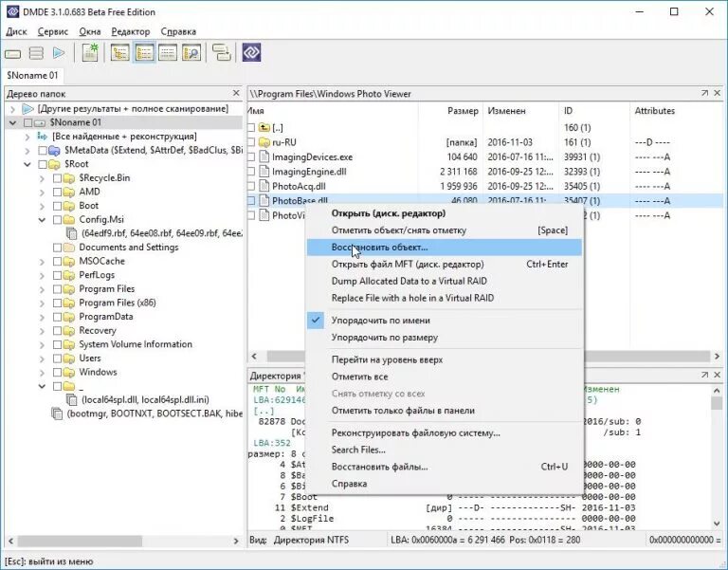Viewport: 728px width, 570px height.
Task: Click the DMDE logo toolbar icon
Action: point(251,52)
